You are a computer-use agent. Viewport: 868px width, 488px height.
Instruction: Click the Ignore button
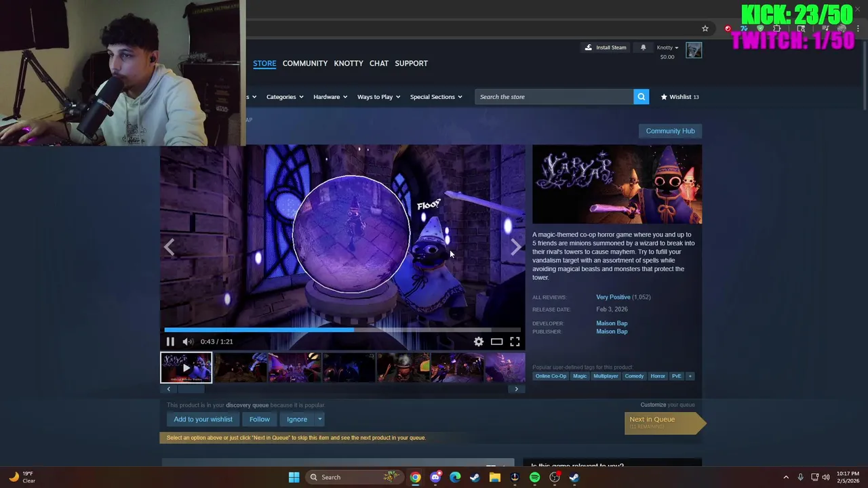[297, 419]
